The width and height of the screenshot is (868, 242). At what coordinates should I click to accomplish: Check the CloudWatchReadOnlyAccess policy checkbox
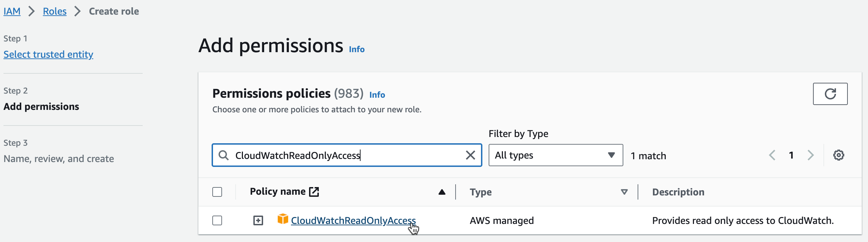[x=217, y=220]
